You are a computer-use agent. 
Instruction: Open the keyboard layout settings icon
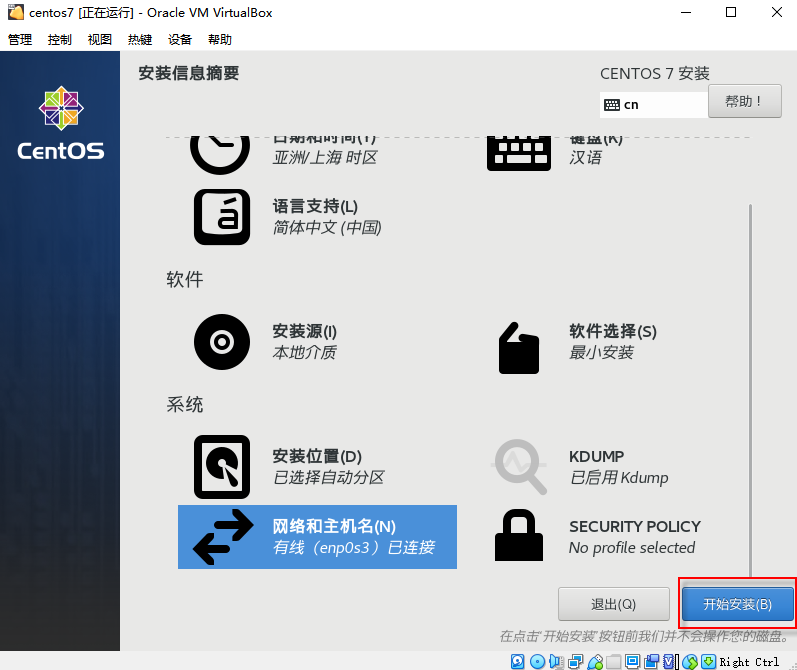(x=518, y=154)
